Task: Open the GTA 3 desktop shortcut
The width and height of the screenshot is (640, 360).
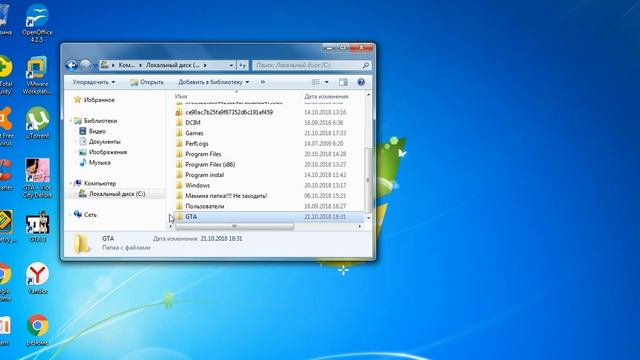Action: (38, 227)
